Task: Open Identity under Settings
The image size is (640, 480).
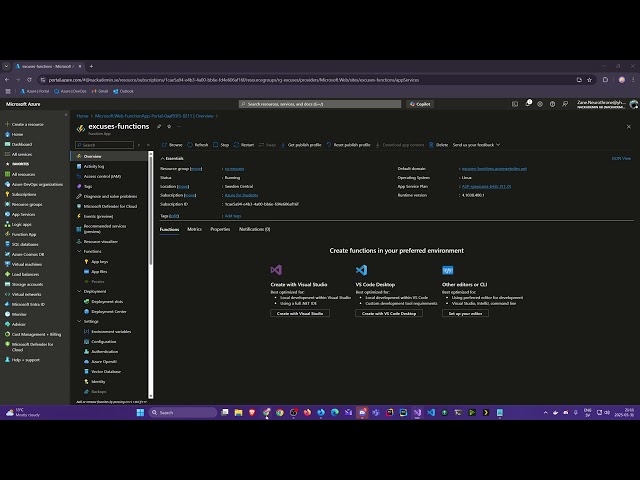Action: pyautogui.click(x=95, y=382)
